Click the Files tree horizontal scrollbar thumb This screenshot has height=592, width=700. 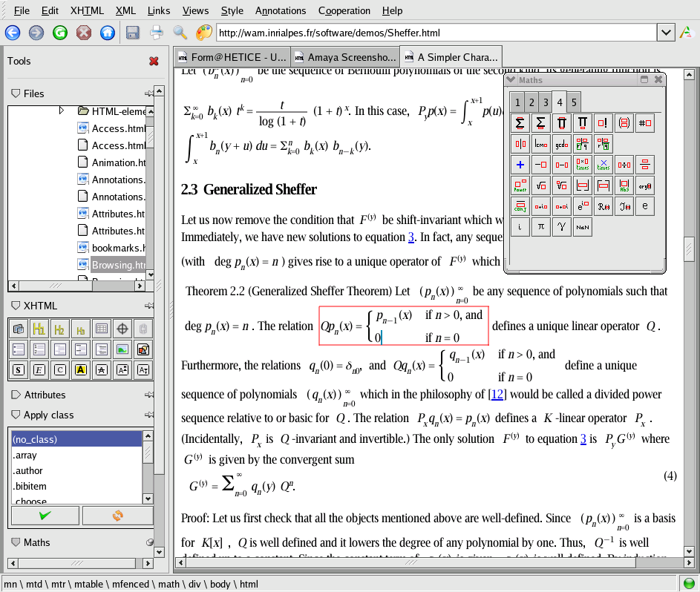point(56,286)
